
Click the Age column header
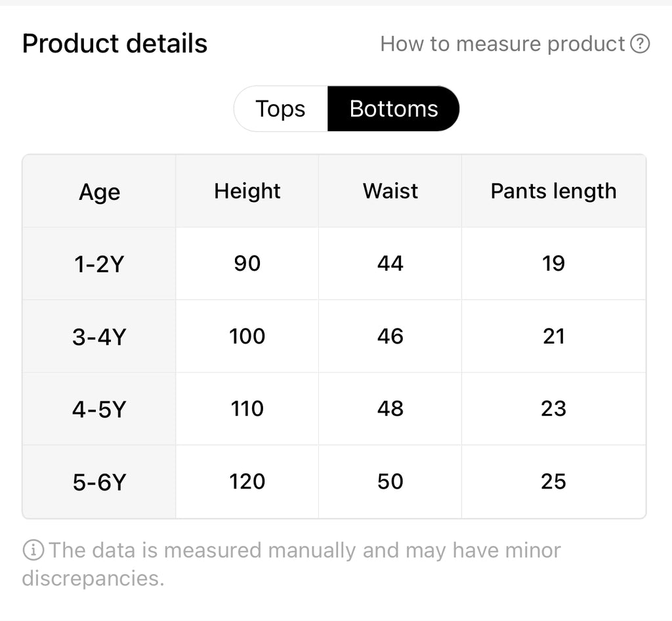point(99,192)
